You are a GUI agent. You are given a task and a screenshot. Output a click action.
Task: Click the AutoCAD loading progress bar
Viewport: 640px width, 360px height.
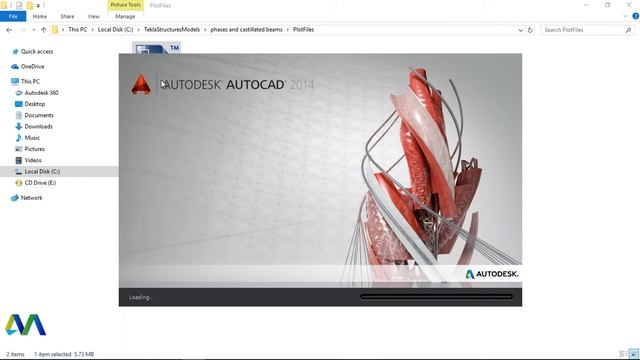(x=436, y=297)
